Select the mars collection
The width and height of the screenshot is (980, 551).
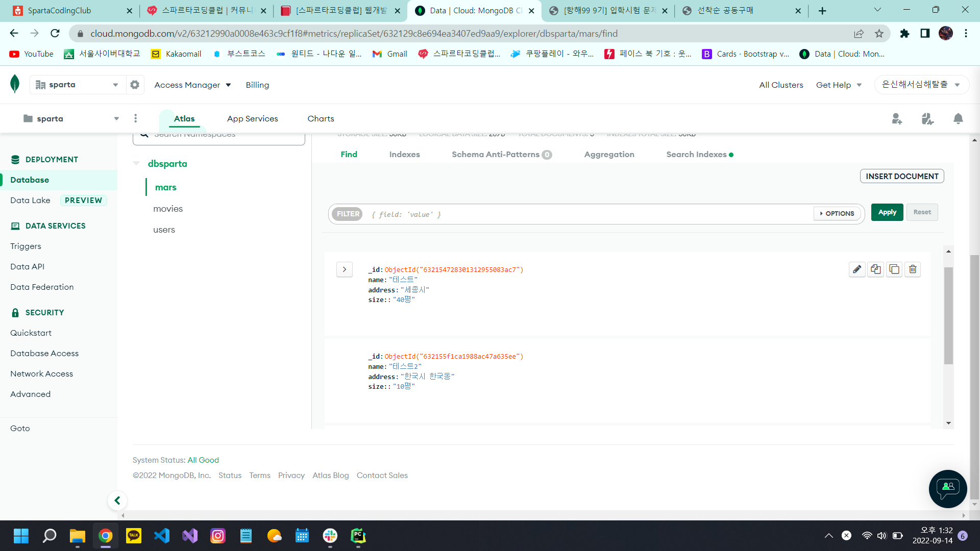(x=166, y=187)
